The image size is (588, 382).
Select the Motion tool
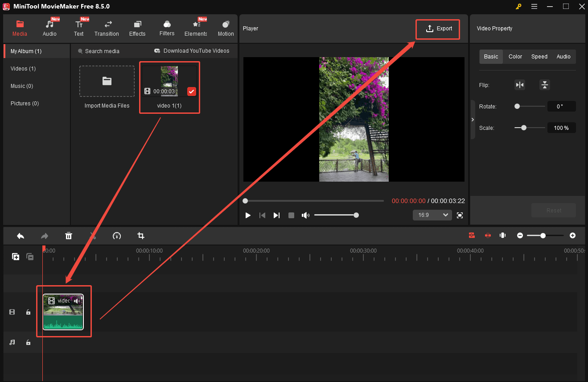click(x=226, y=27)
